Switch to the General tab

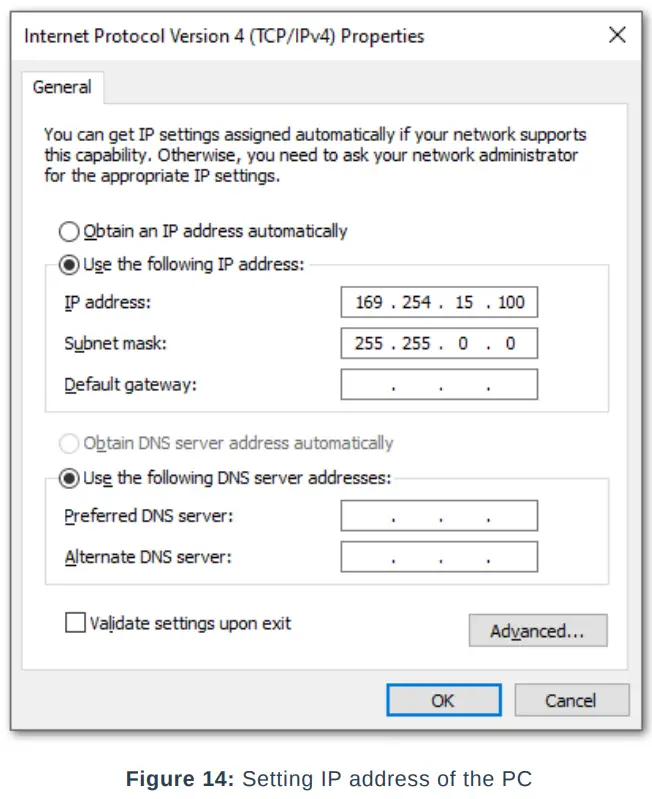coord(62,87)
